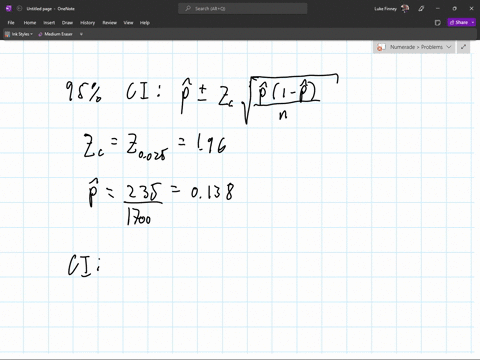Click the Luke Finney account profile picture

point(405,9)
